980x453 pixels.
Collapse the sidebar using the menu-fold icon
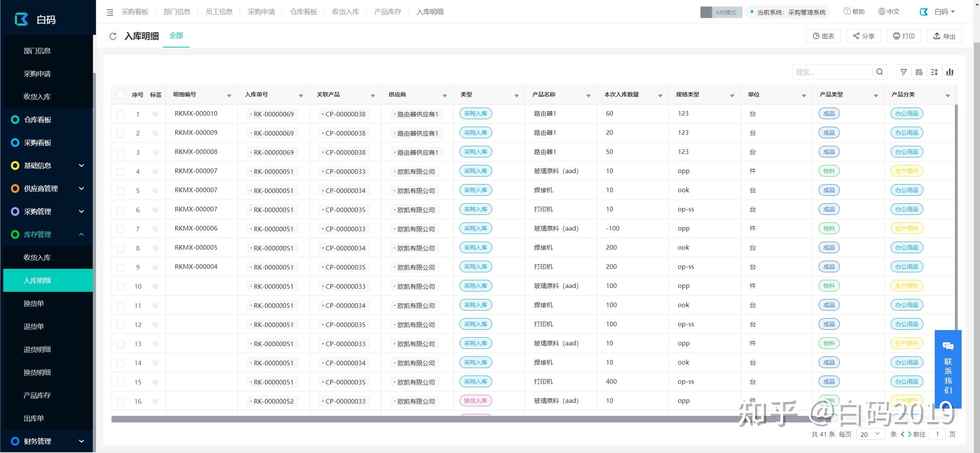point(110,12)
